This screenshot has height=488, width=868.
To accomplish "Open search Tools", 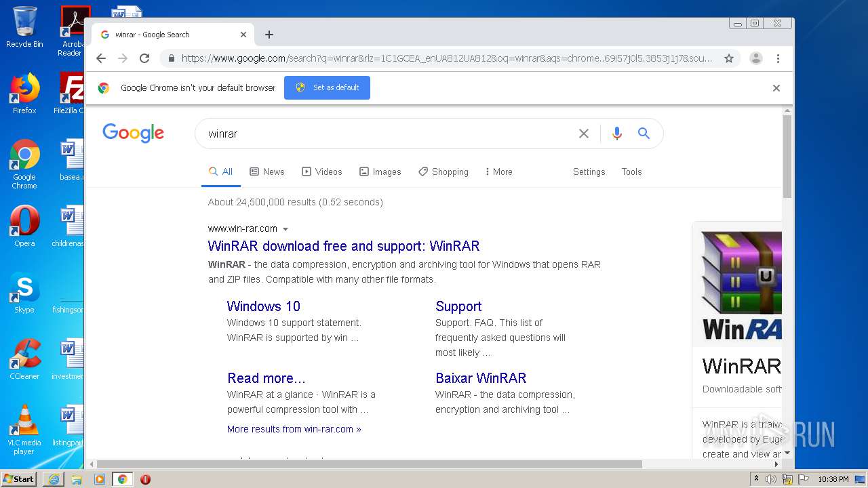I will (631, 171).
